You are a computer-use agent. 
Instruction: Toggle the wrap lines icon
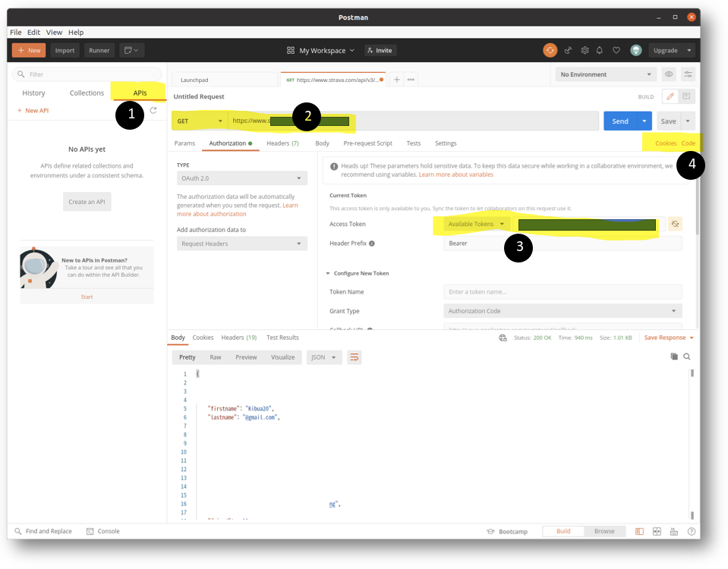point(355,357)
